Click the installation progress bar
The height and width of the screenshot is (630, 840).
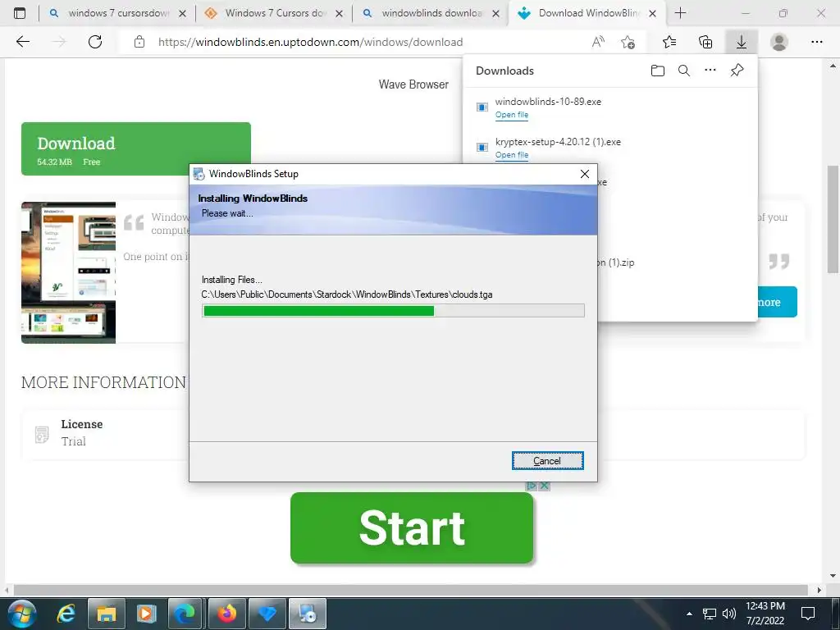click(x=393, y=311)
